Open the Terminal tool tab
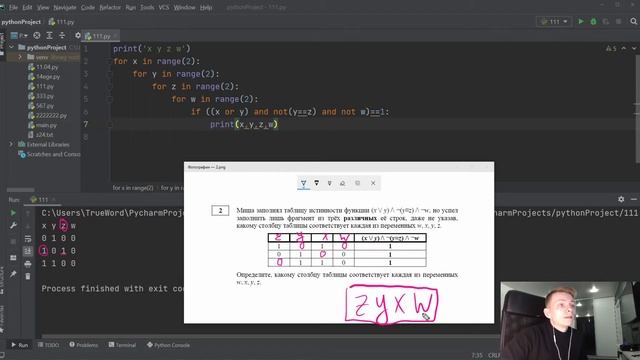The width and height of the screenshot is (640, 360). coord(122,345)
